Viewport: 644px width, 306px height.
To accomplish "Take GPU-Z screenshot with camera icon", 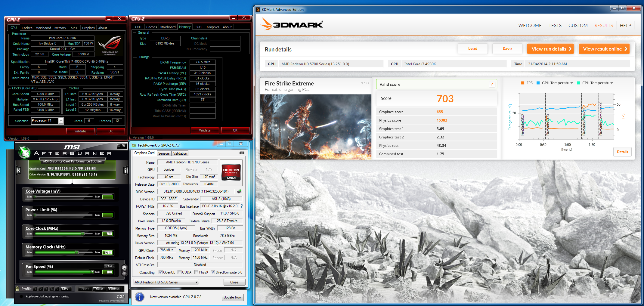I will pos(242,153).
